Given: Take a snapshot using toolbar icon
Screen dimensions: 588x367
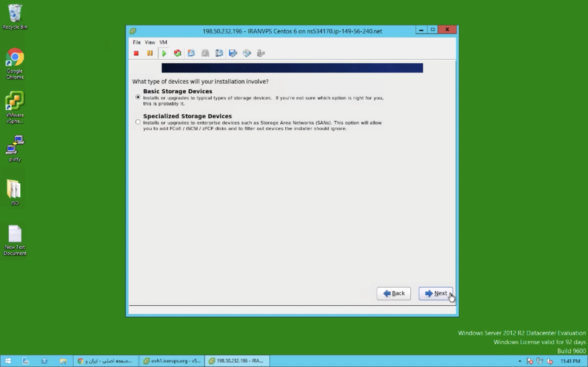Looking at the screenshot, I should pos(192,53).
